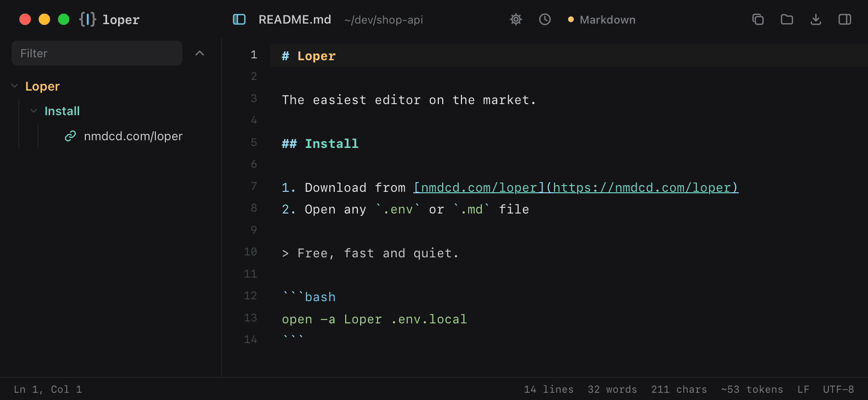Click the 'open -a Loper .env.local' command
The image size is (868, 400).
point(374,319)
